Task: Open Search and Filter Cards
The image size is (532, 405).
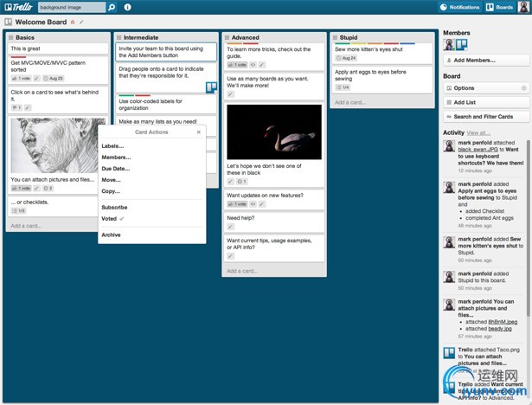Action: pyautogui.click(x=486, y=117)
